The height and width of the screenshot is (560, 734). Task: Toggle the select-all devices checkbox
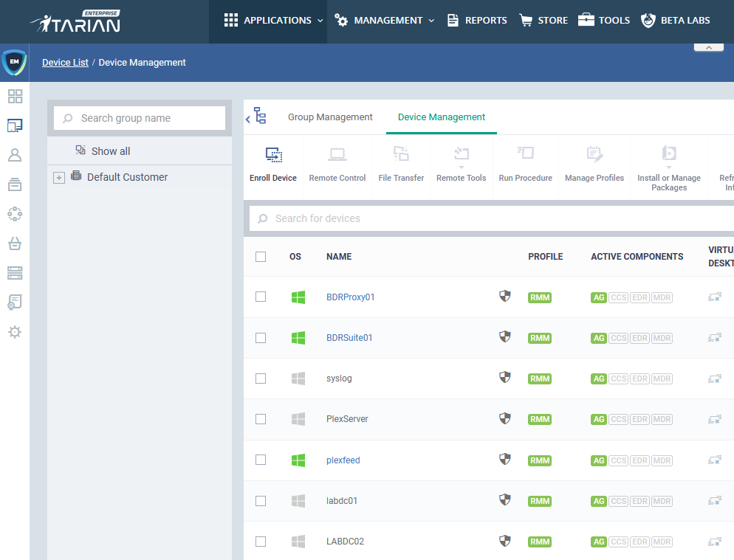coord(261,257)
